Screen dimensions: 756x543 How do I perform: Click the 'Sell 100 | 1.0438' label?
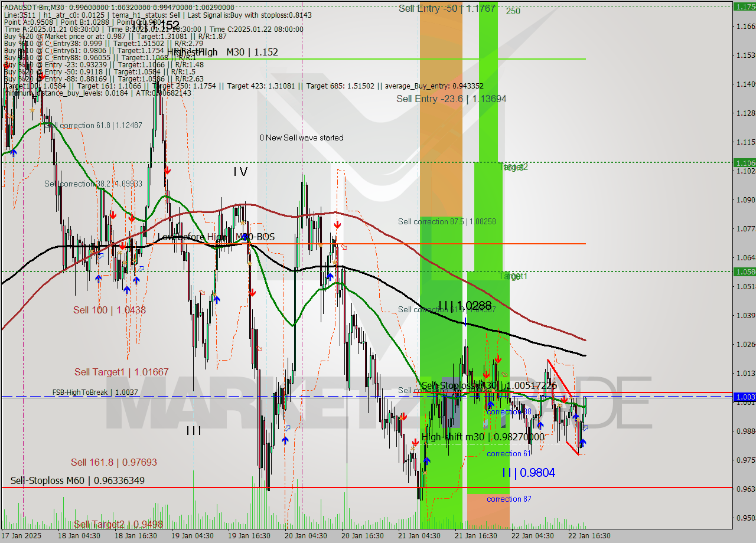click(109, 310)
